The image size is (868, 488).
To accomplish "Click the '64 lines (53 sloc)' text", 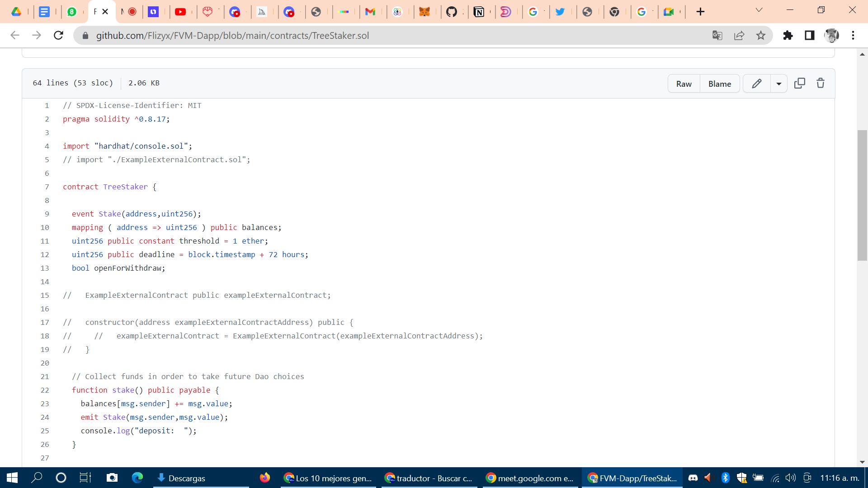I will pos(73,83).
